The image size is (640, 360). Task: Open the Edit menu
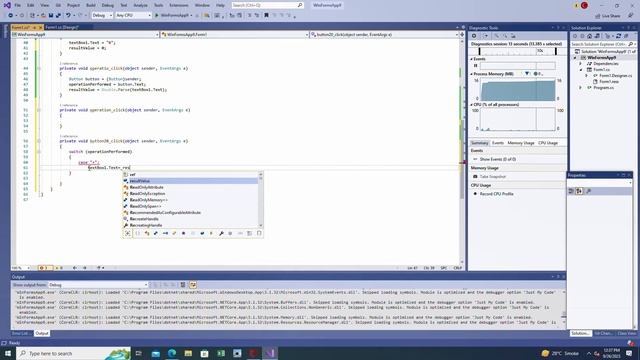tap(31, 5)
